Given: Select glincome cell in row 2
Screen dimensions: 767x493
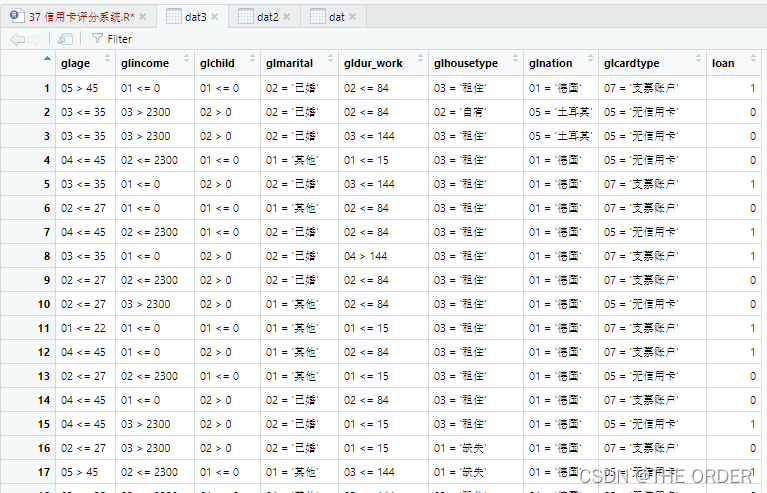Looking at the screenshot, I should 155,112.
